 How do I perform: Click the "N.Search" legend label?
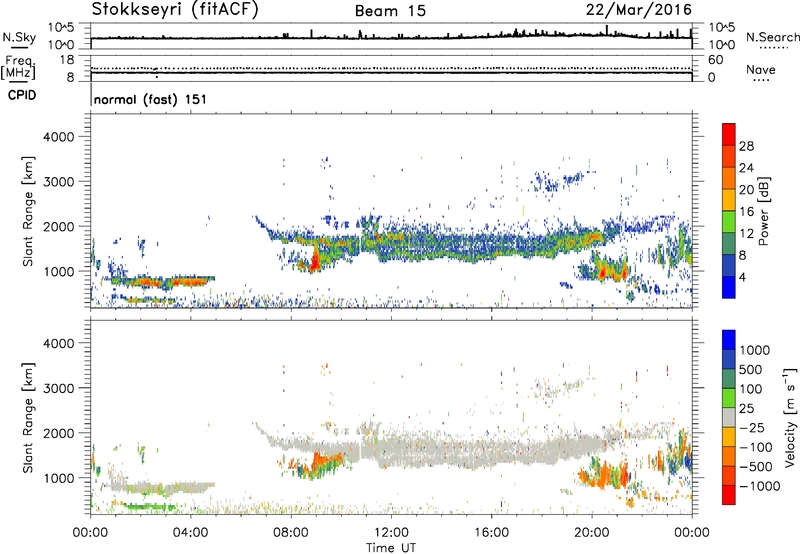pyautogui.click(x=772, y=37)
